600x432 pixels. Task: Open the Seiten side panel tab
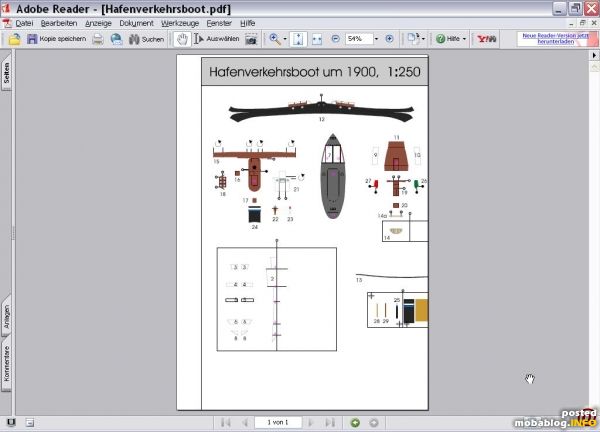pos(7,73)
